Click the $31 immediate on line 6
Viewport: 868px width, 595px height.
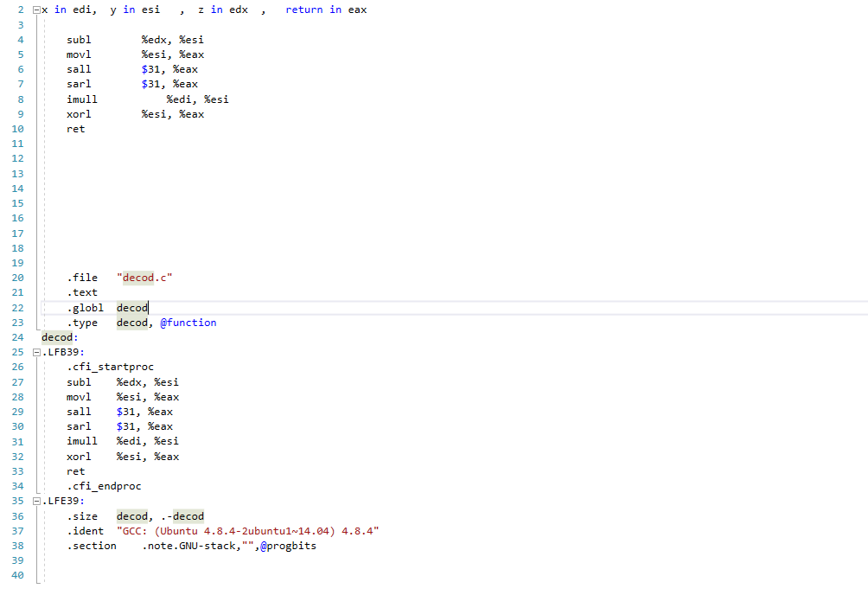(150, 69)
